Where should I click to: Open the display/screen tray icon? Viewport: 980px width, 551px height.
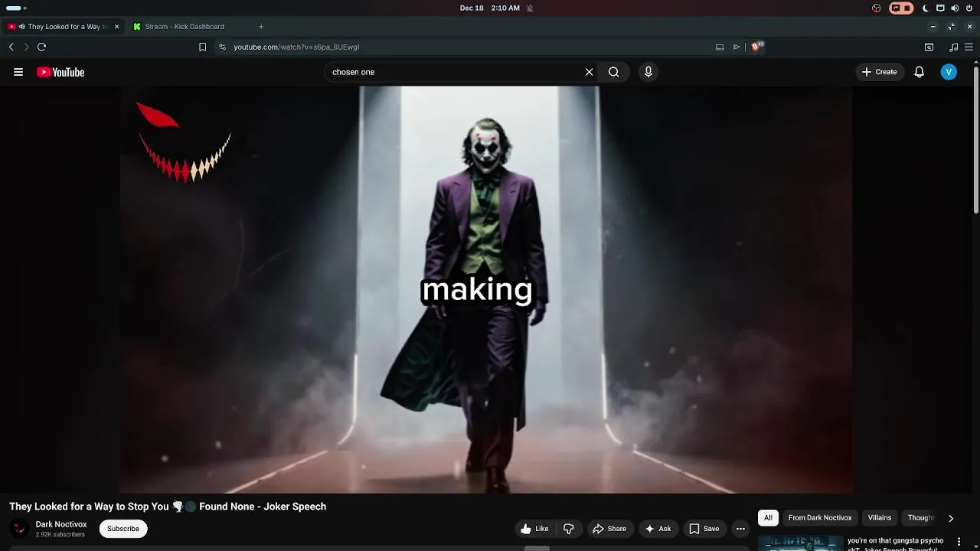[940, 8]
